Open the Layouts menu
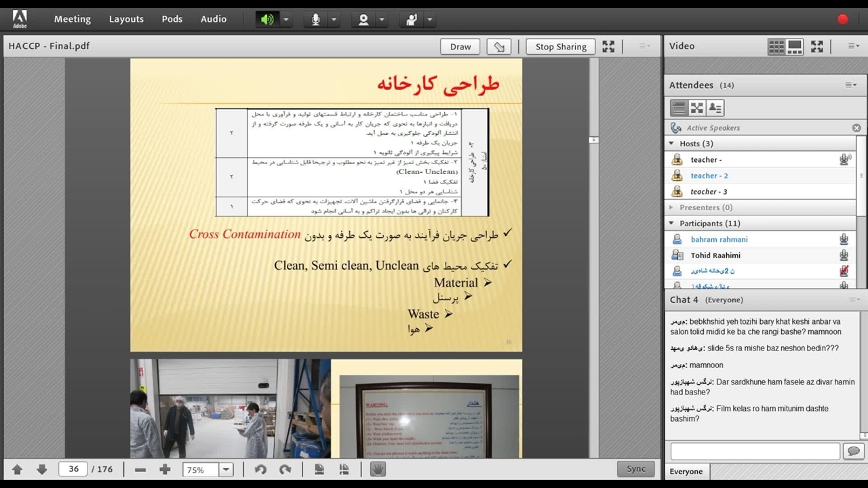This screenshot has height=488, width=868. (126, 19)
